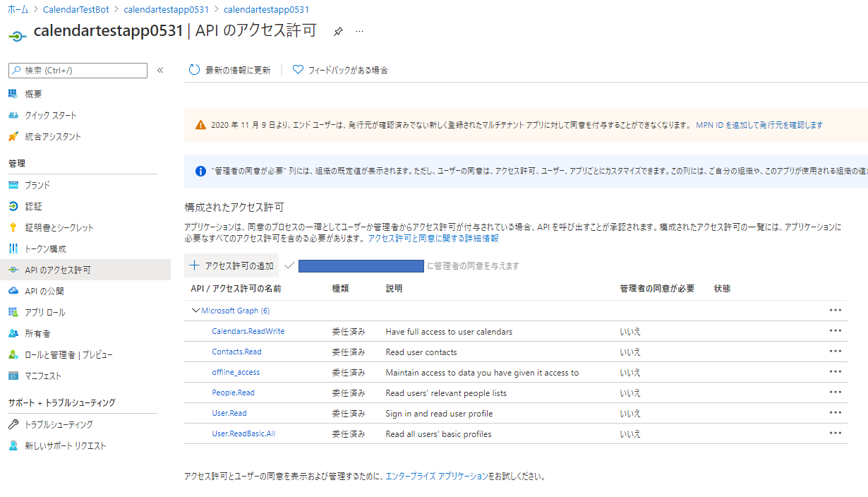Click the 状態 column header
Image resolution: width=868 pixels, height=497 pixels.
722,289
